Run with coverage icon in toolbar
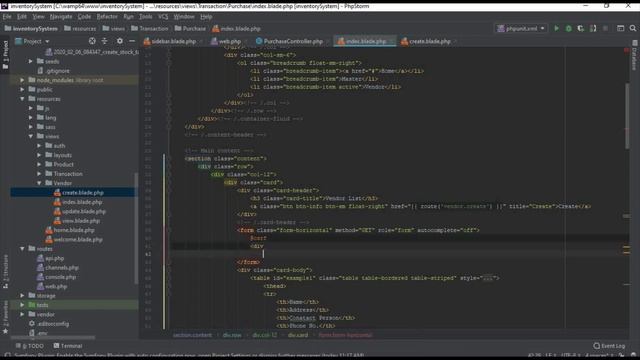640x360 pixels. click(x=580, y=29)
